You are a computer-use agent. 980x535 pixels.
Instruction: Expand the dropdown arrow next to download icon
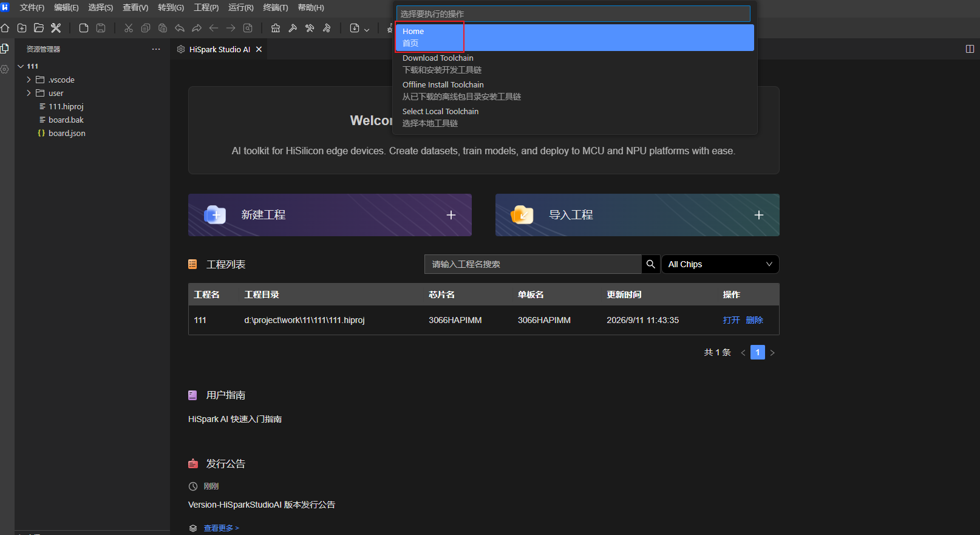[x=367, y=29]
